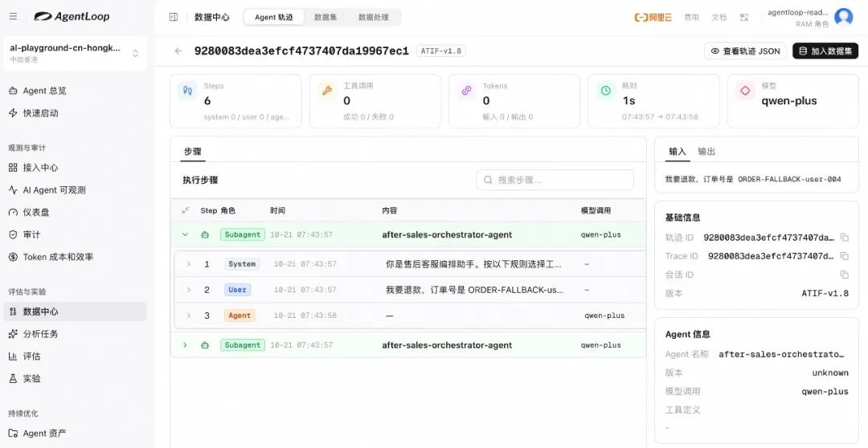This screenshot has width=868, height=448.
Task: Open the user avatar menu
Action: tap(843, 17)
